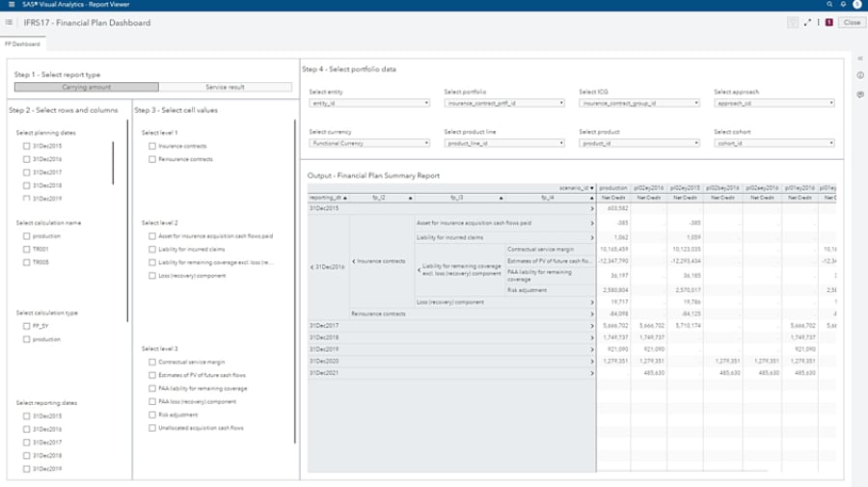Check Risk adjustment level 3 box

[x=151, y=415]
